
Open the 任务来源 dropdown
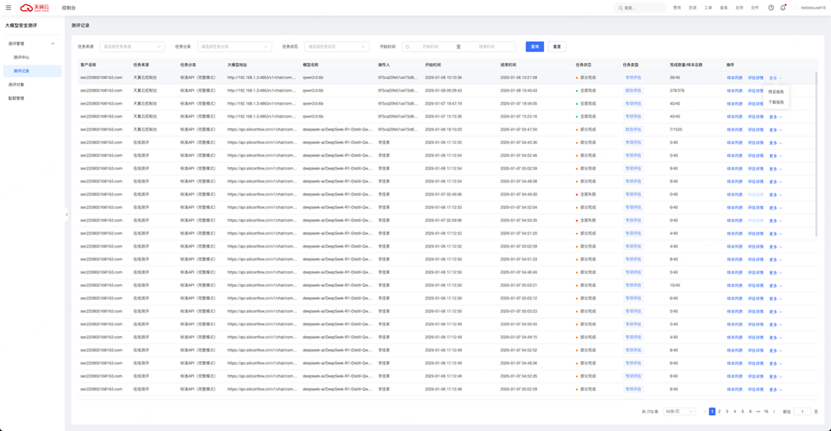tap(132, 46)
